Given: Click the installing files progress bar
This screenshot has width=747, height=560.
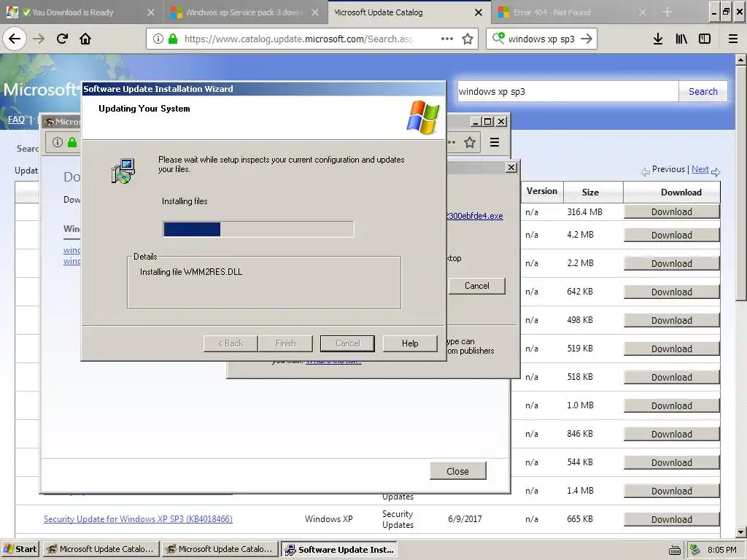Looking at the screenshot, I should (258, 229).
